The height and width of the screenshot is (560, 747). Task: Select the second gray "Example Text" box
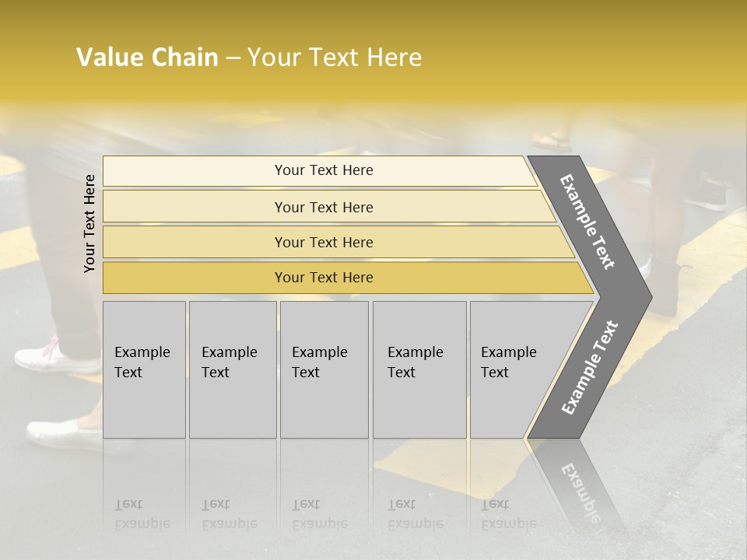232,369
